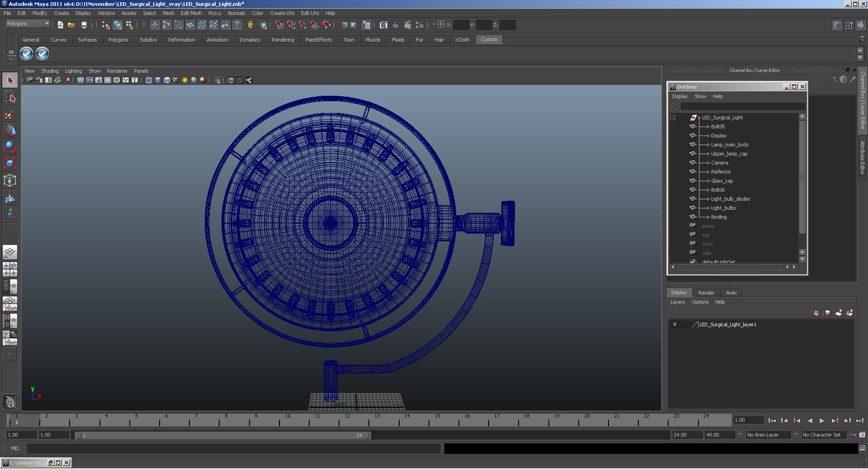Collapse LED_Surgical_Light group in Outliner

pyautogui.click(x=673, y=117)
